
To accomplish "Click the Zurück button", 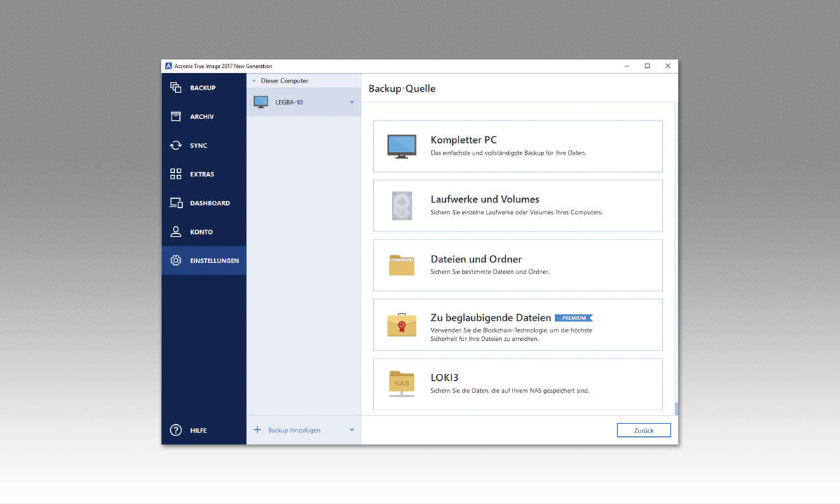I will [x=644, y=430].
